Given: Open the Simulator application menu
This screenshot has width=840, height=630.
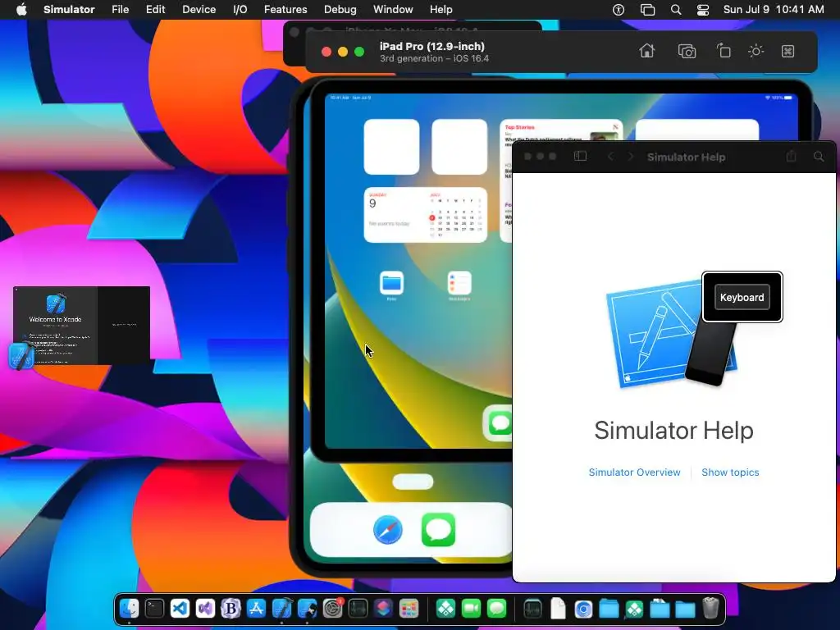Looking at the screenshot, I should point(69,10).
